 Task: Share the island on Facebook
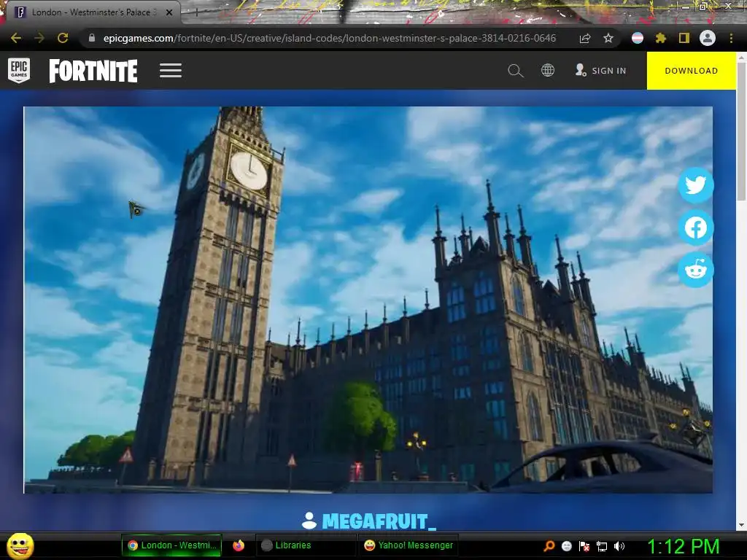pyautogui.click(x=695, y=227)
